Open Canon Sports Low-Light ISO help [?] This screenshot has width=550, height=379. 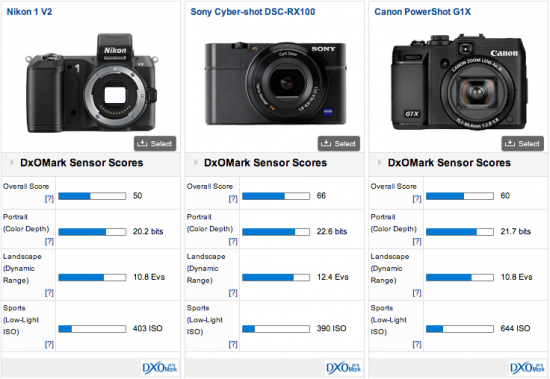417,344
